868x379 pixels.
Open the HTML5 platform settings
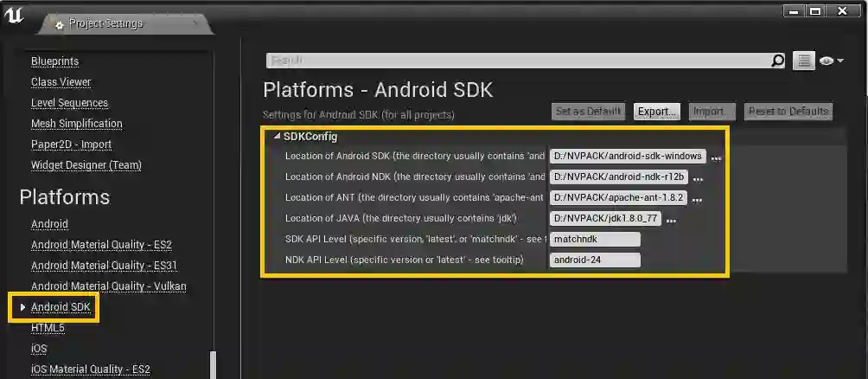click(48, 328)
